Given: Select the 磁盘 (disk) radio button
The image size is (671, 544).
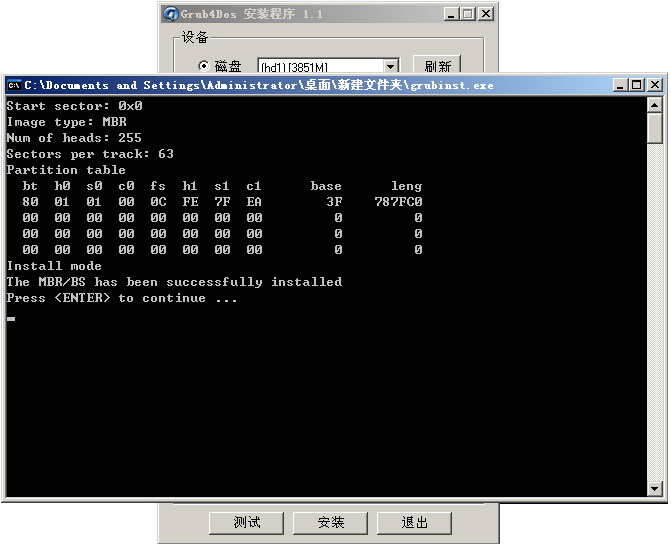Looking at the screenshot, I should pos(204,66).
